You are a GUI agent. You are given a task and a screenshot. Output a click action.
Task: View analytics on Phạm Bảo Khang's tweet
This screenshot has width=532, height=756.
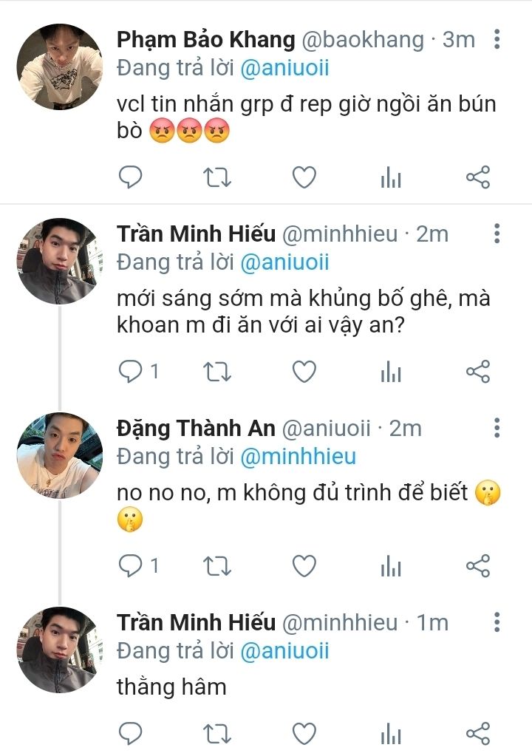click(x=391, y=177)
